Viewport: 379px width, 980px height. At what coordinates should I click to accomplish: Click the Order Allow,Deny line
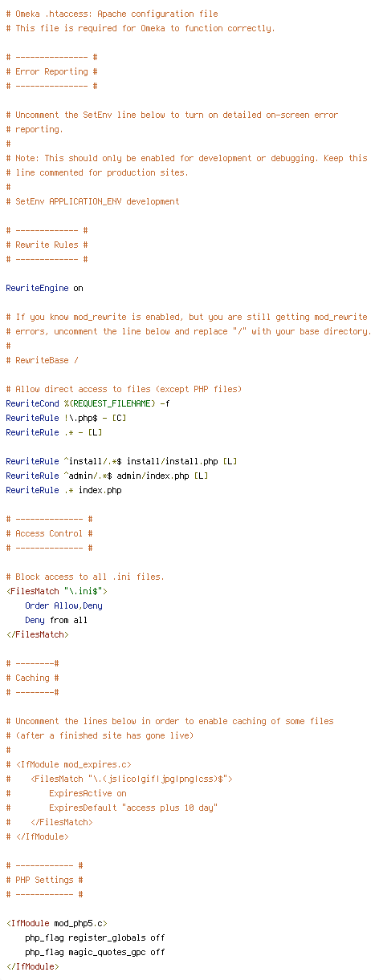click(63, 605)
